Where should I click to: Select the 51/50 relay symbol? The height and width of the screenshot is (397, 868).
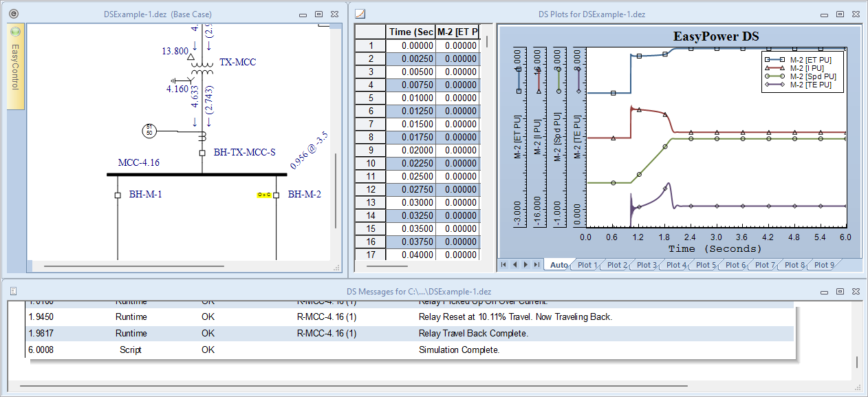(x=150, y=129)
